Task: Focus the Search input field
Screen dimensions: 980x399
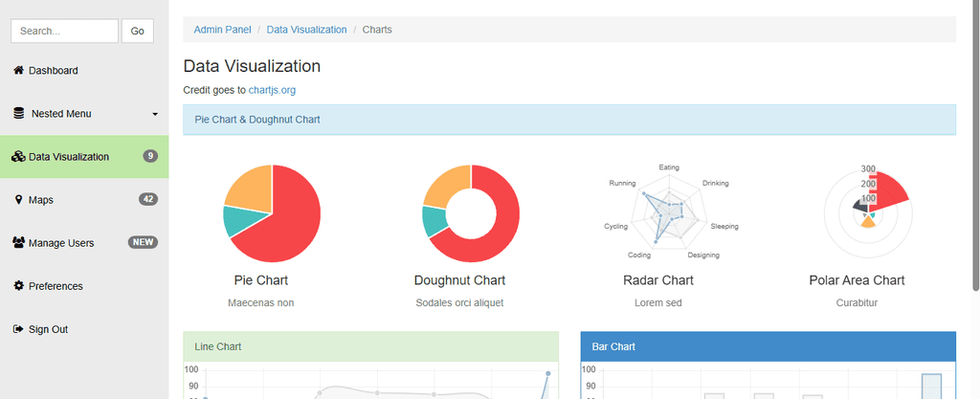Action: coord(64,31)
